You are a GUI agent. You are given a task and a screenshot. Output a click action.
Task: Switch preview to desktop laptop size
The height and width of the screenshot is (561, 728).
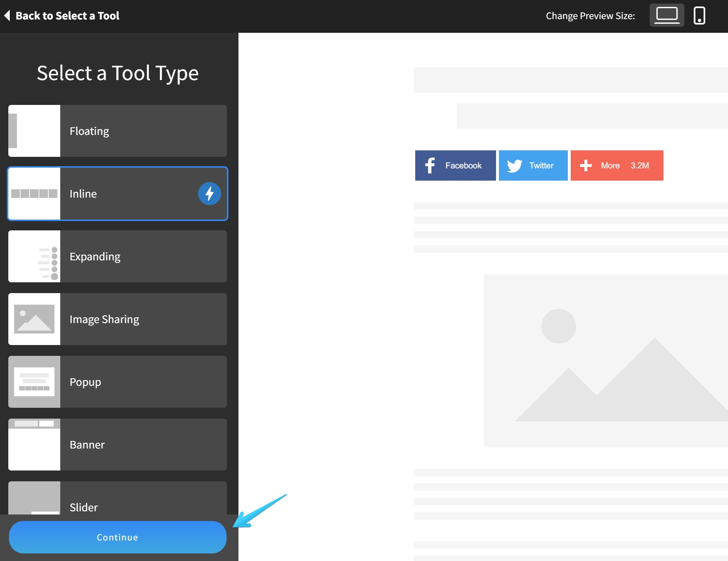click(x=666, y=16)
